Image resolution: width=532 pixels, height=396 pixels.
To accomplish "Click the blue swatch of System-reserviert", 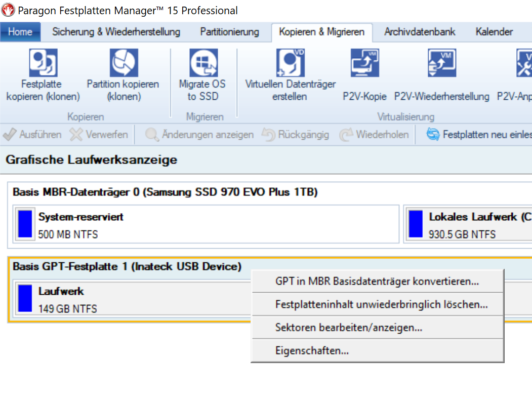I will [25, 224].
